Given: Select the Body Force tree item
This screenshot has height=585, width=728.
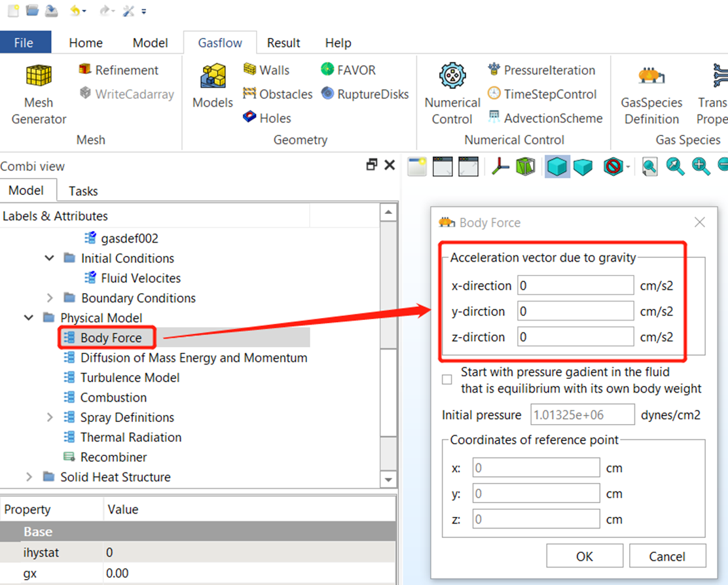Looking at the screenshot, I should click(111, 338).
